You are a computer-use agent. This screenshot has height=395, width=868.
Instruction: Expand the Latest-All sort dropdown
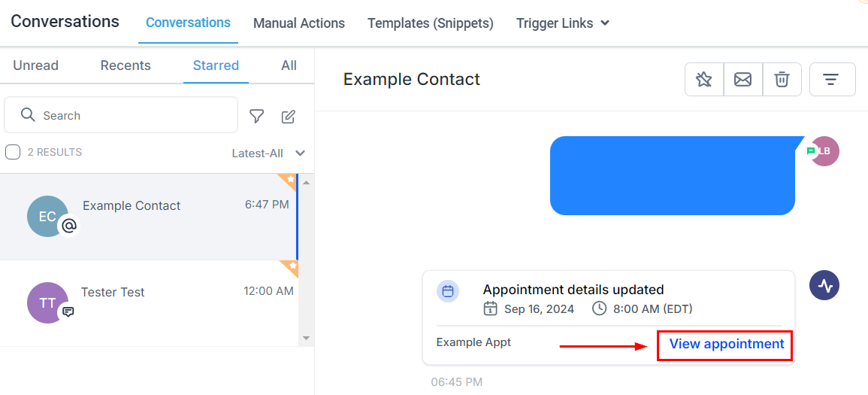(x=268, y=153)
